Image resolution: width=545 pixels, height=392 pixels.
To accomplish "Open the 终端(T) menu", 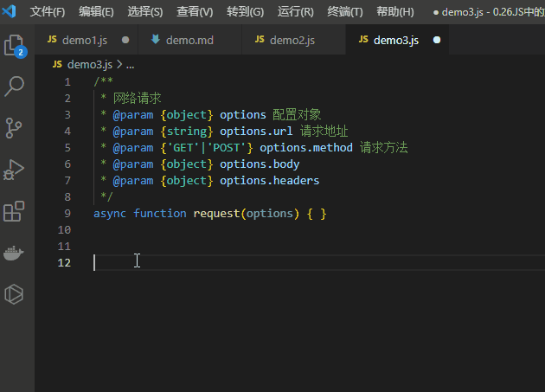I will coord(345,12).
